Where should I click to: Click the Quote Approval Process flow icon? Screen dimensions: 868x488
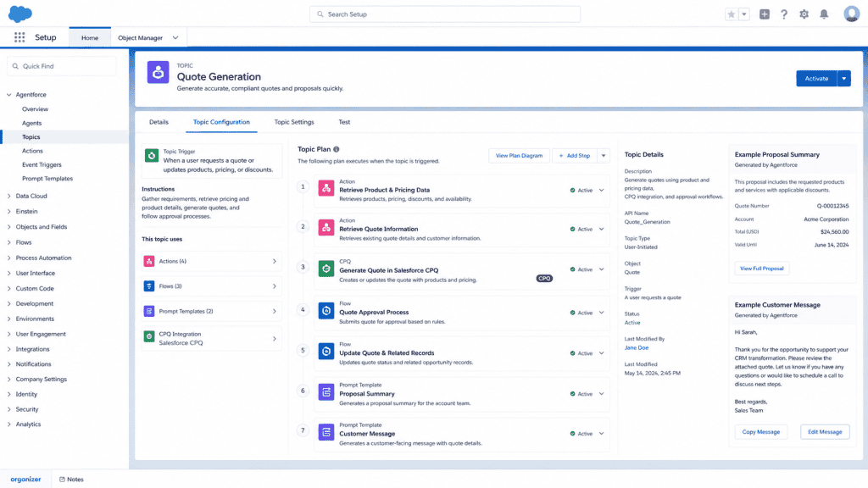point(326,310)
